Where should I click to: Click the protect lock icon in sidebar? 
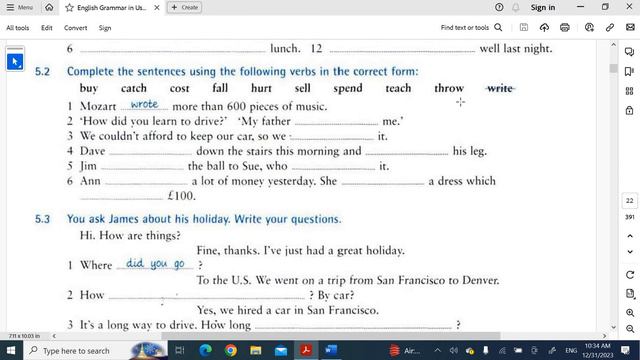629,110
